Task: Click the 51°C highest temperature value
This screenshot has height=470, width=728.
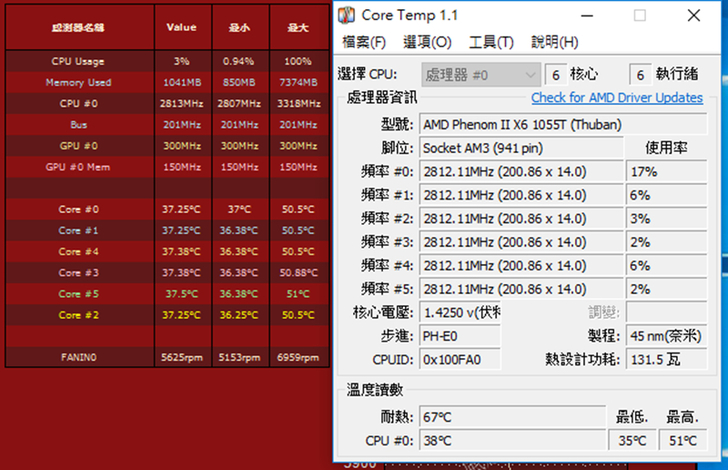Action: pyautogui.click(x=683, y=441)
